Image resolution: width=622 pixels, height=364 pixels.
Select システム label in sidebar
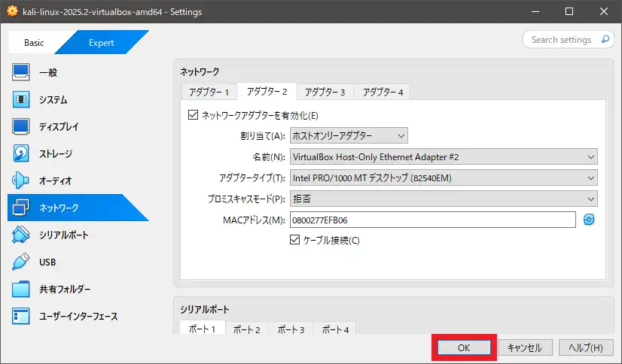point(53,100)
